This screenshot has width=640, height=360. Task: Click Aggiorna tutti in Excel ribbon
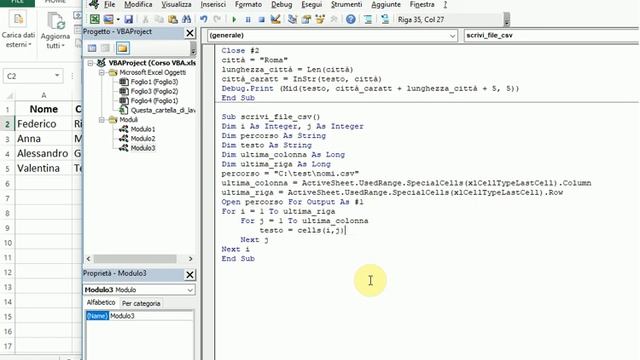pyautogui.click(x=56, y=31)
